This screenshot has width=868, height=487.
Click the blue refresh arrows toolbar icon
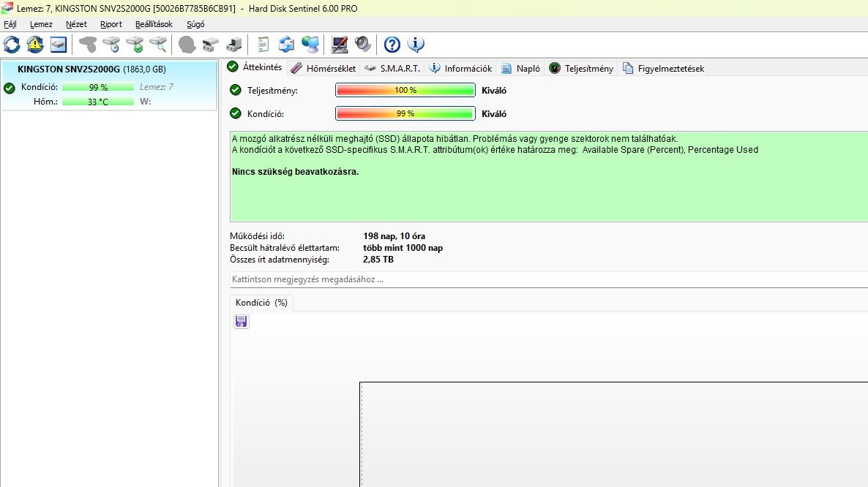(12, 44)
